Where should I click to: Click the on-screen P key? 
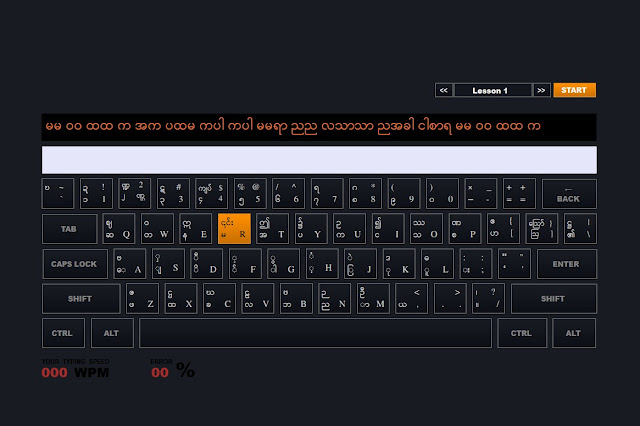tap(465, 229)
